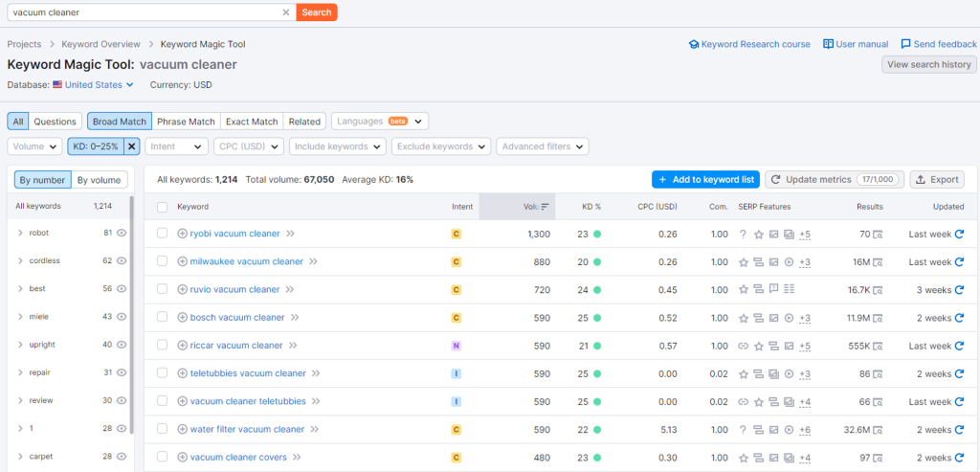Show +5 more SERP features for ryobi

(x=805, y=235)
